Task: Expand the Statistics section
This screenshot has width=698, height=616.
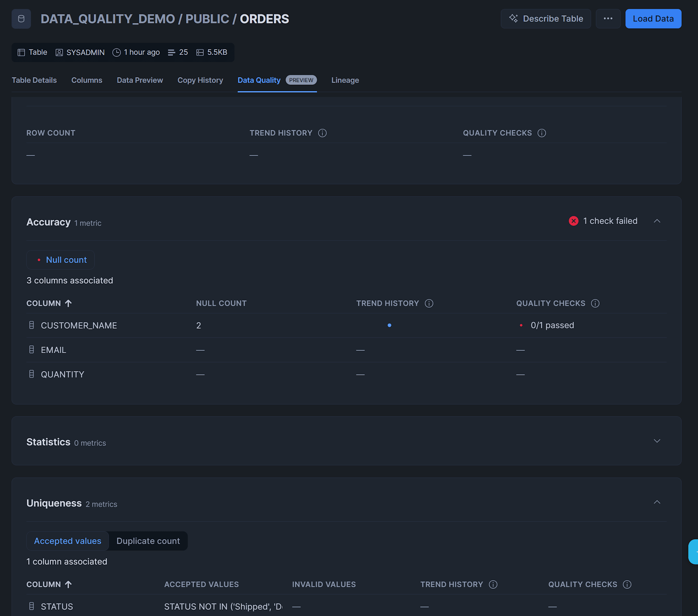Action: (657, 441)
